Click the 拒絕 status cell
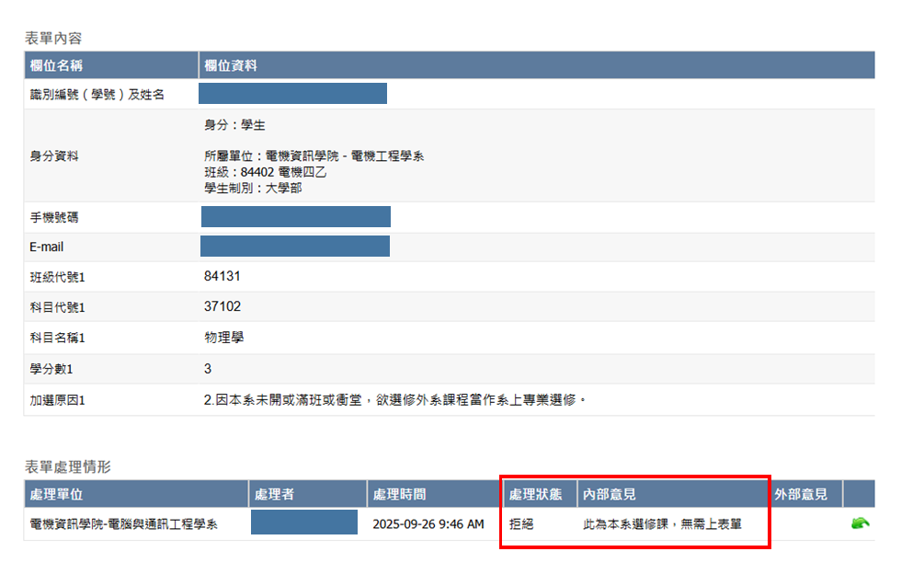924x586 pixels. pos(522,524)
